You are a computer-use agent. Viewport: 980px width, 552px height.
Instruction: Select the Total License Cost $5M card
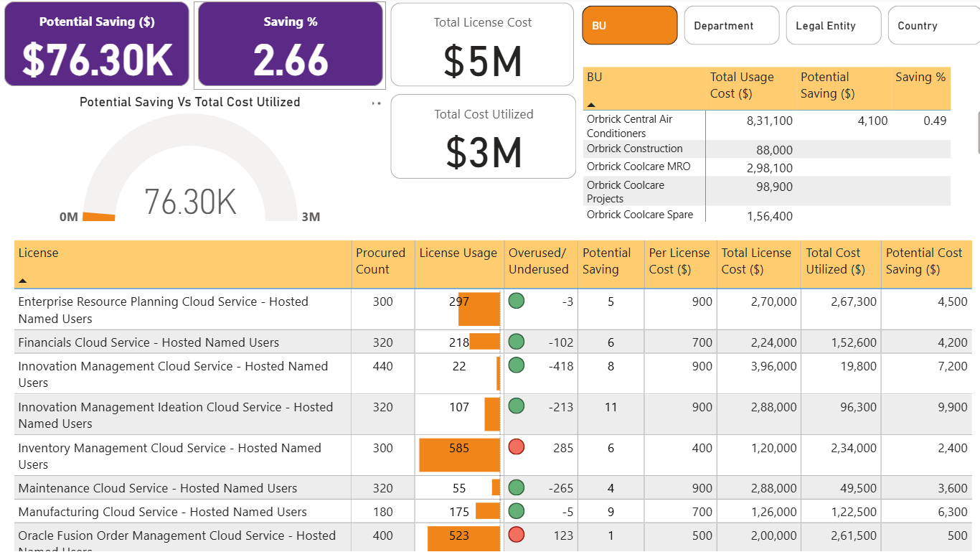[483, 45]
